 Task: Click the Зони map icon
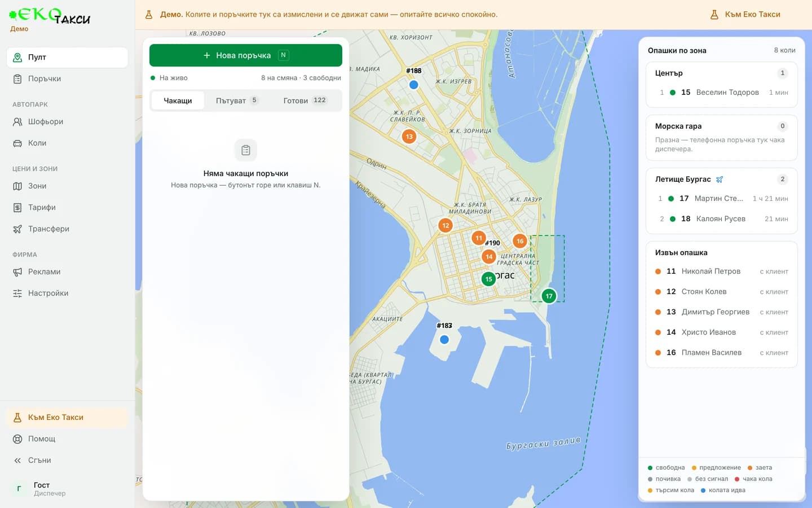point(17,186)
